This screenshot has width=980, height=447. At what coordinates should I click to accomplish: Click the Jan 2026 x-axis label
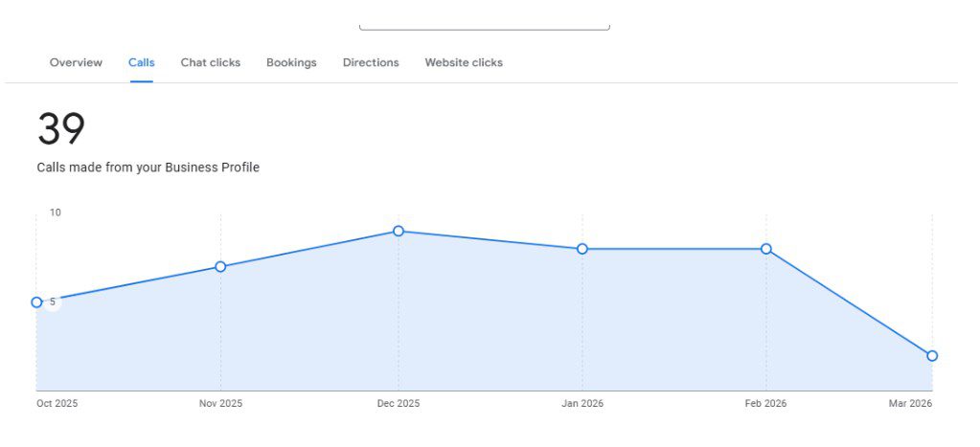point(582,404)
